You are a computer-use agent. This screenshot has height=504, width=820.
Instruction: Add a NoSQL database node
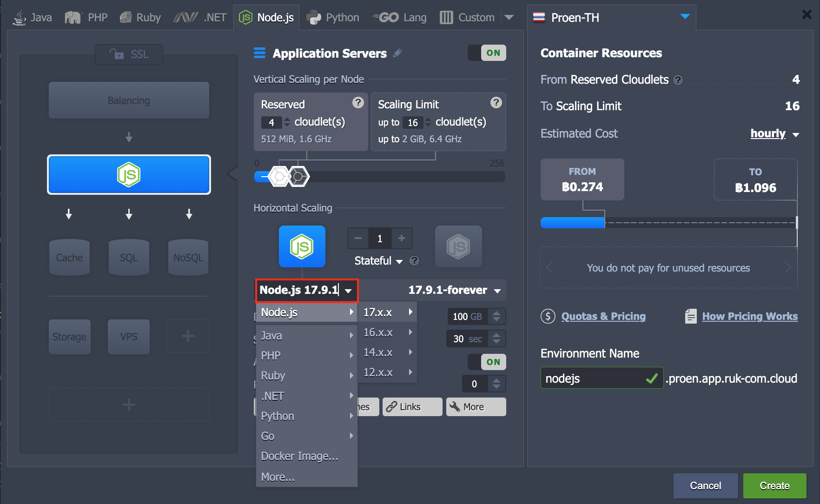pos(188,258)
